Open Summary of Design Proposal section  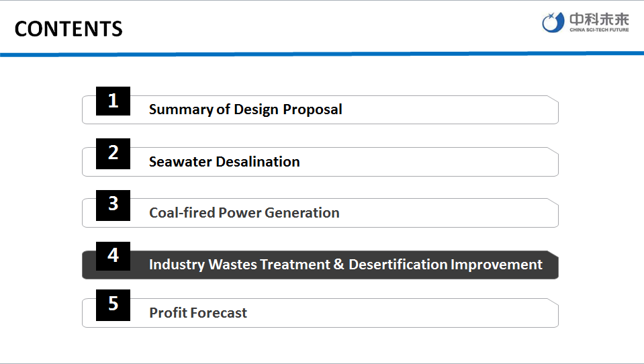coord(245,109)
